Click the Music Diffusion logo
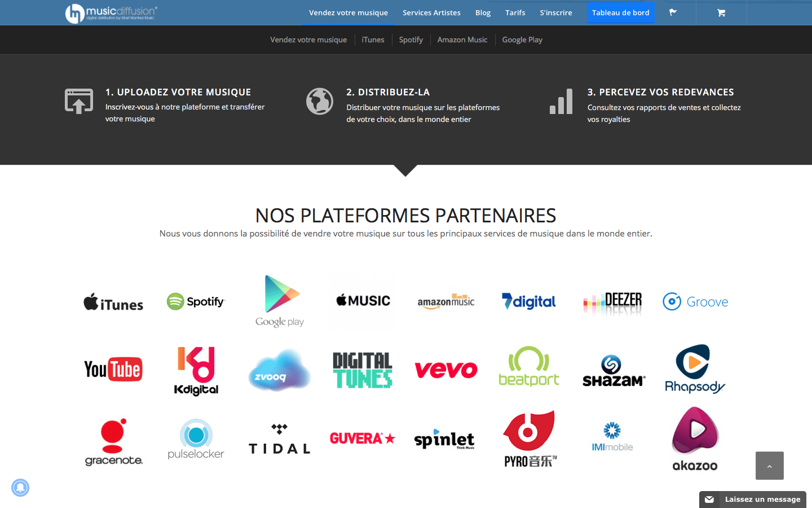The height and width of the screenshot is (508, 812). (x=111, y=13)
